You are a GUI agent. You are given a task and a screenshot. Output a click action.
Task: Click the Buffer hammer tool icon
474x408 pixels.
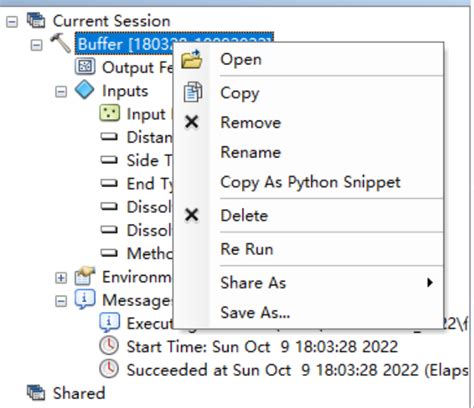coord(61,43)
